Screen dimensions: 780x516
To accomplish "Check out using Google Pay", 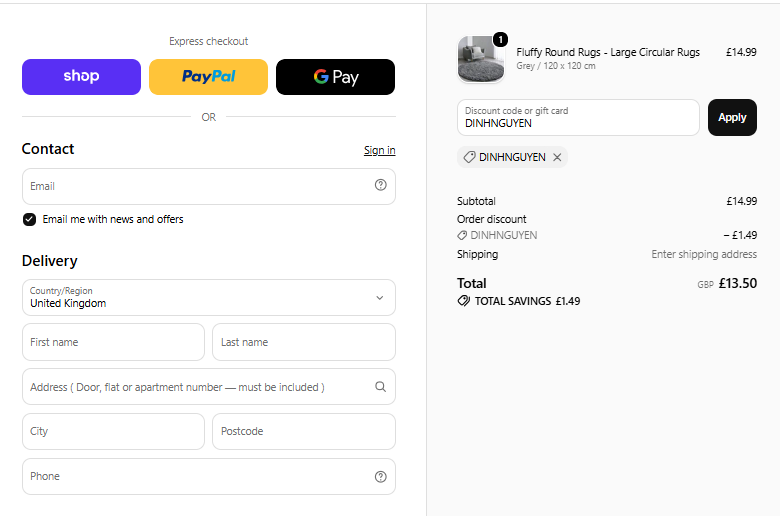I will click(x=336, y=77).
